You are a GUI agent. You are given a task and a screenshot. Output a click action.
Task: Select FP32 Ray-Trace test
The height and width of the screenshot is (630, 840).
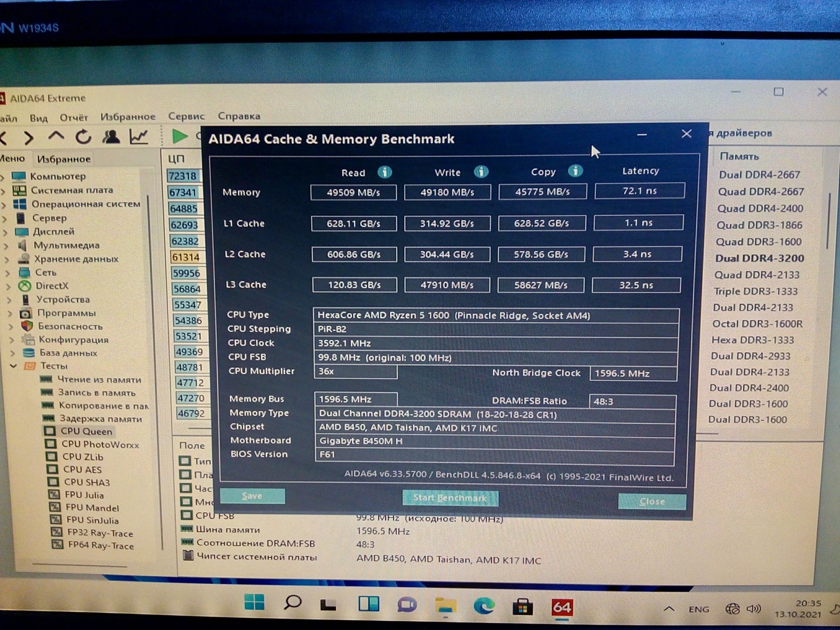coord(100,533)
